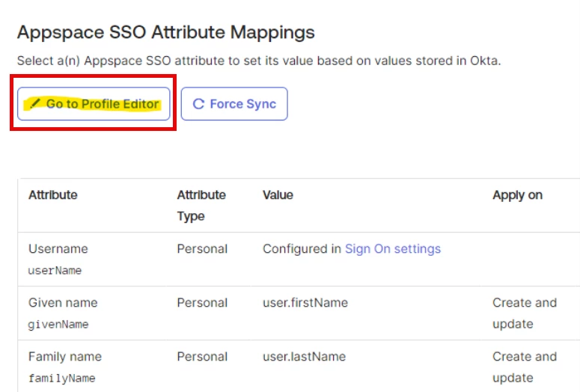Select the Attribute column header

(x=53, y=195)
